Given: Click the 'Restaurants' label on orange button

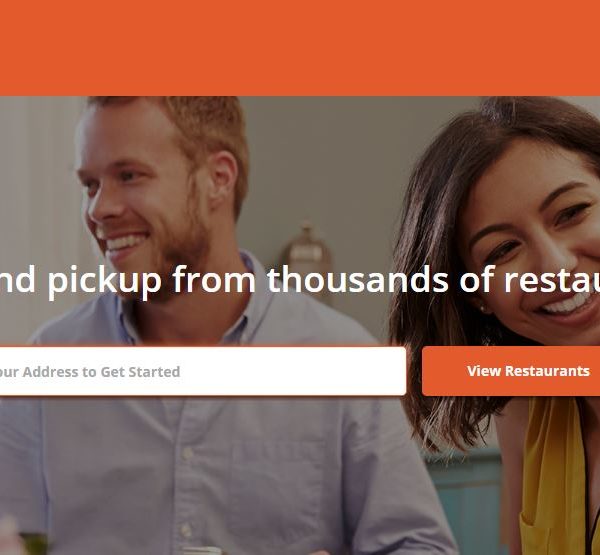Looking at the screenshot, I should click(x=547, y=371).
